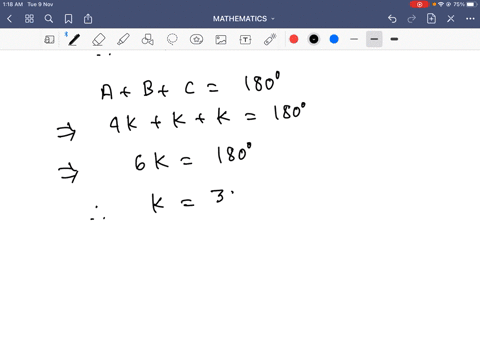Image resolution: width=480 pixels, height=360 pixels.
Task: Tap the clock showing 1:18 AM
Action: coord(13,4)
